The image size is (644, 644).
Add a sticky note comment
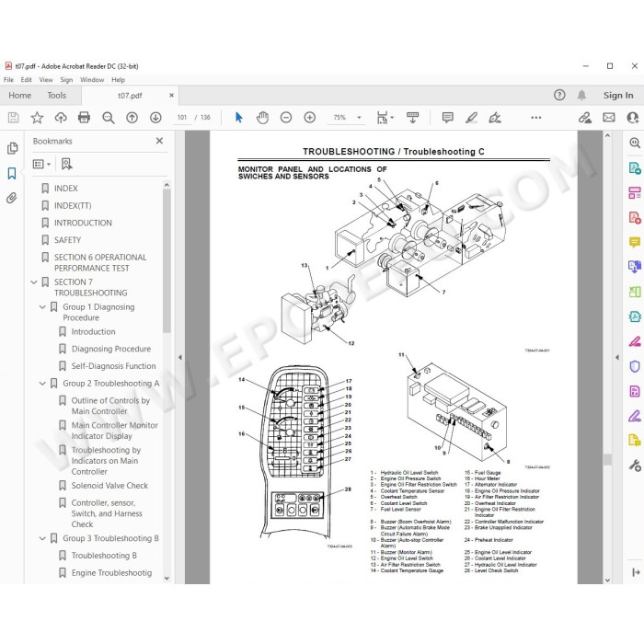(x=448, y=118)
